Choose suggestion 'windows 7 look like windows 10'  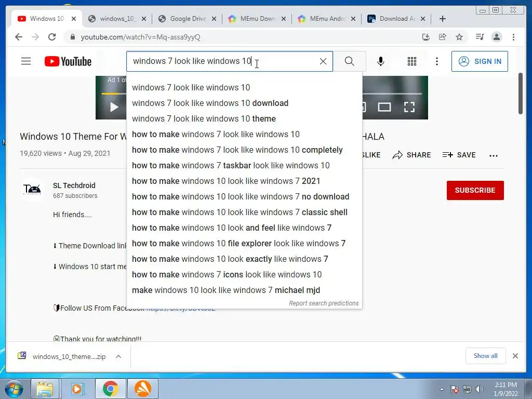click(x=244, y=87)
